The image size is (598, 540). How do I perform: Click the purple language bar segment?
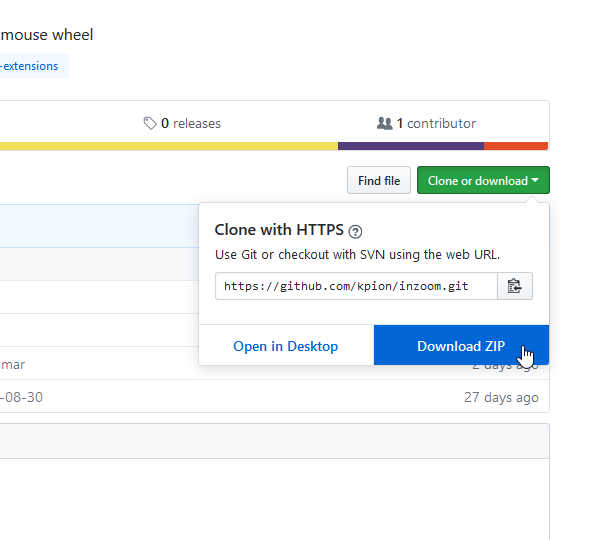coord(411,146)
